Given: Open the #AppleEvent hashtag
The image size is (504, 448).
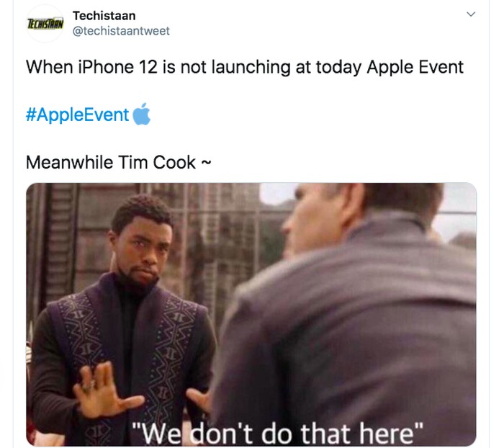Looking at the screenshot, I should coord(77,115).
